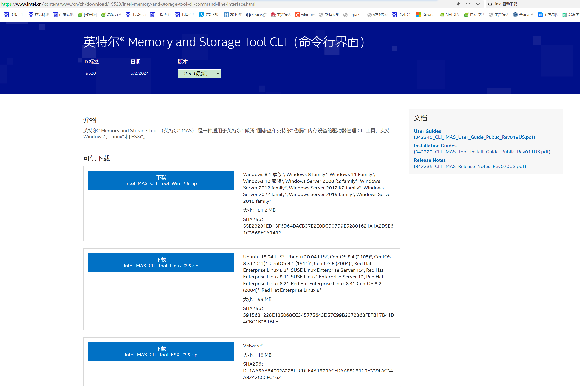The image size is (580, 392).
Task: Open the 不容忽视 Zhihu bookmark
Action: tap(548, 15)
